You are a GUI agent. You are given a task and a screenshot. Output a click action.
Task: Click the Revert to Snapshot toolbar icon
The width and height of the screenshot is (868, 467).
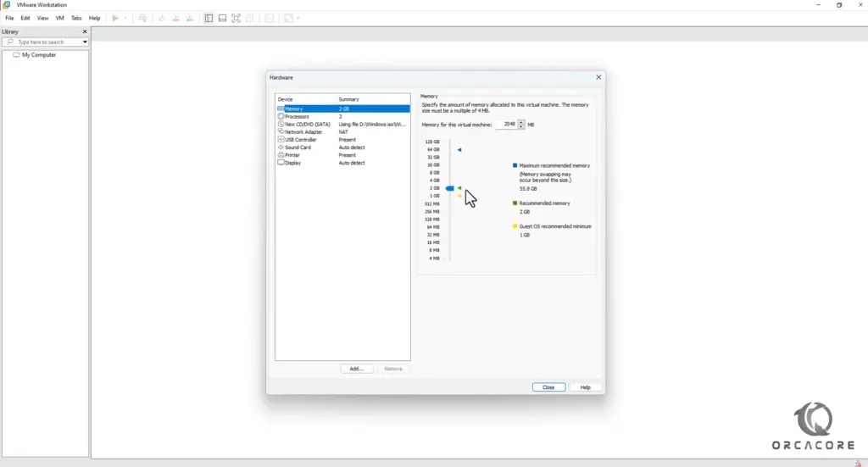coord(176,19)
